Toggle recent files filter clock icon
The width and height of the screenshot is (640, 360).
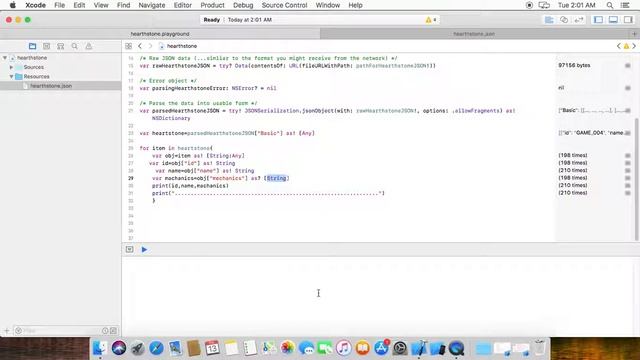tap(105, 331)
